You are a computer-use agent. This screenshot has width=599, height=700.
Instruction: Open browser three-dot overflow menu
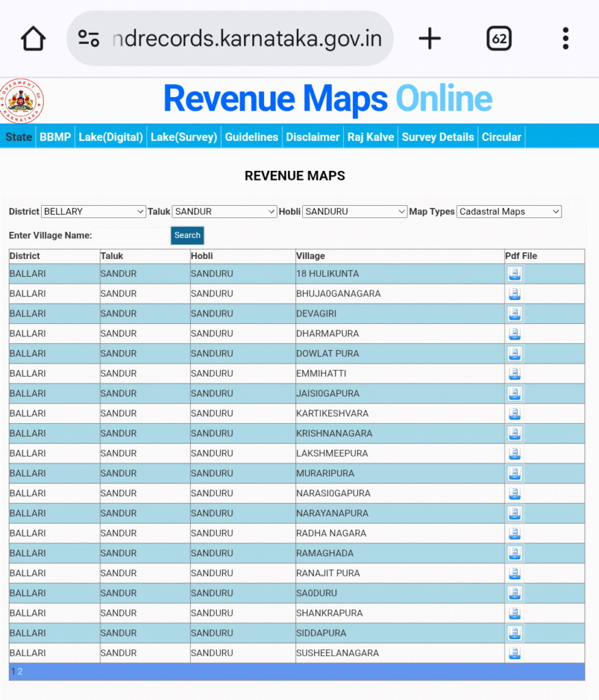(565, 38)
